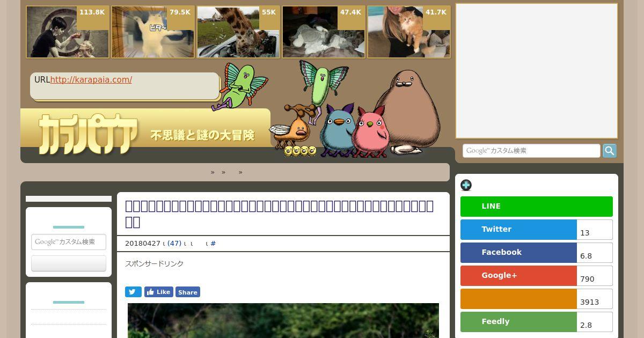Focus the header Google custom search field
The image size is (644, 338).
click(531, 151)
